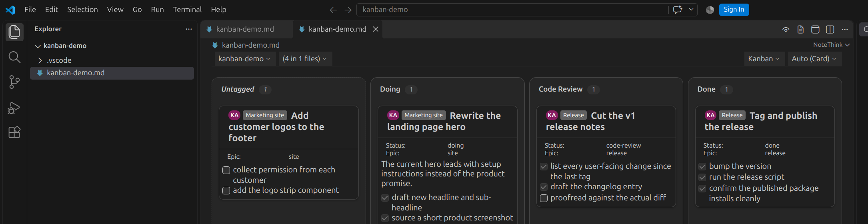The image size is (868, 224).
Task: Click the kanban-demo.md breadcrumb
Action: click(x=250, y=45)
